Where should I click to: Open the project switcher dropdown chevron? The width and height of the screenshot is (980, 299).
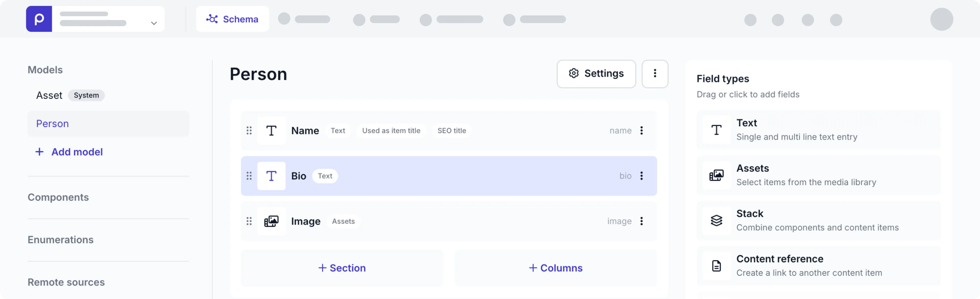pos(154,23)
